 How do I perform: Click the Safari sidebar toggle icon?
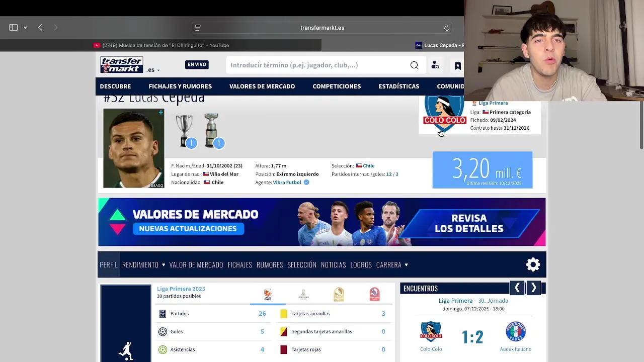14,28
